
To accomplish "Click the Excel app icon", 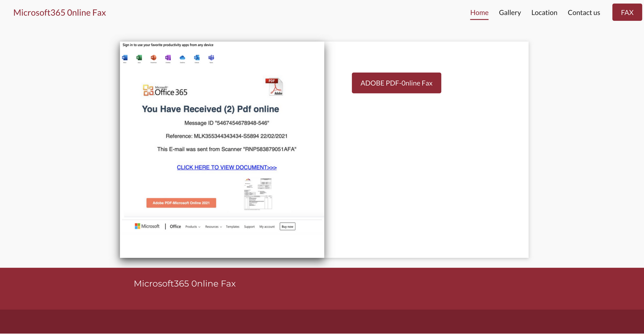I will [x=139, y=58].
